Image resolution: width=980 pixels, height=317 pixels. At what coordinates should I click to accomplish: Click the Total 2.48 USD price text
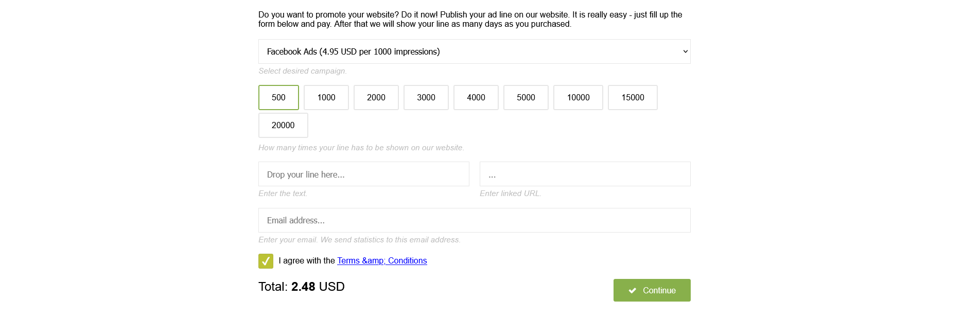coord(302,287)
